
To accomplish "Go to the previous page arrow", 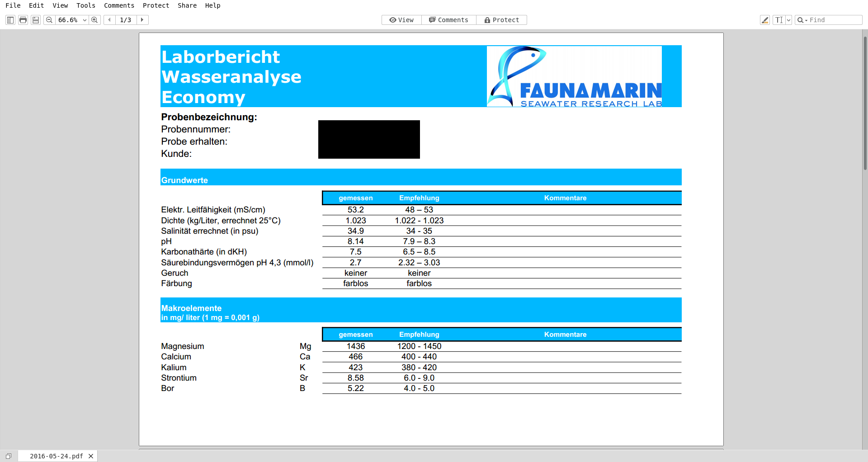I will click(x=109, y=20).
